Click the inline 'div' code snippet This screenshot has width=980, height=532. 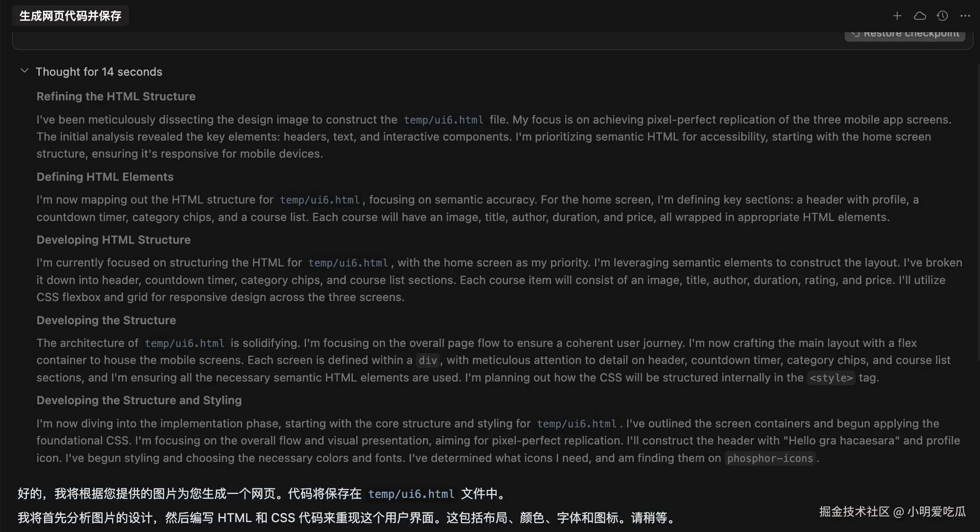(428, 361)
